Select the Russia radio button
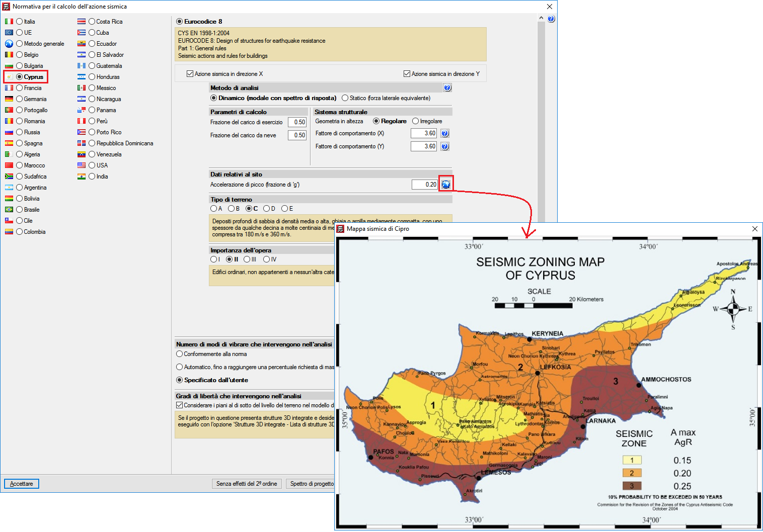This screenshot has height=532, width=763. [x=20, y=132]
